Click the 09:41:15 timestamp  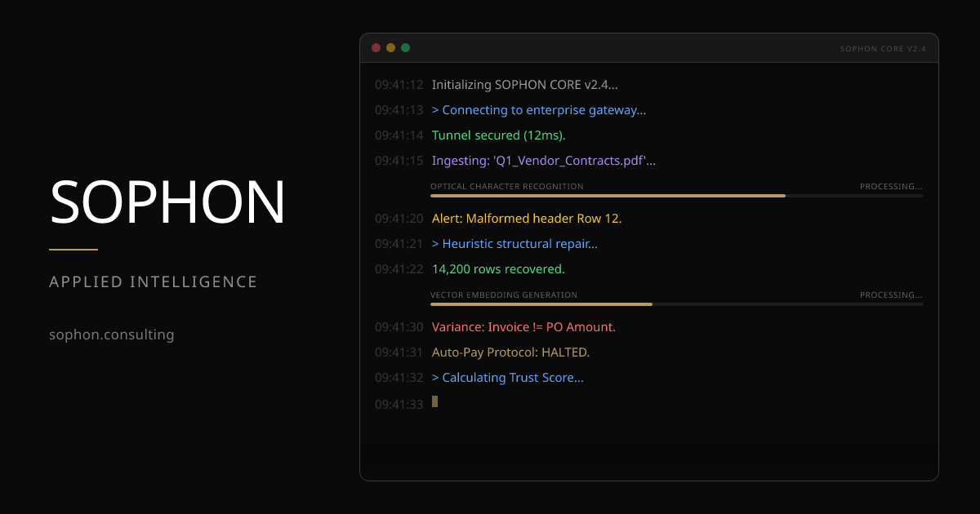click(x=399, y=161)
